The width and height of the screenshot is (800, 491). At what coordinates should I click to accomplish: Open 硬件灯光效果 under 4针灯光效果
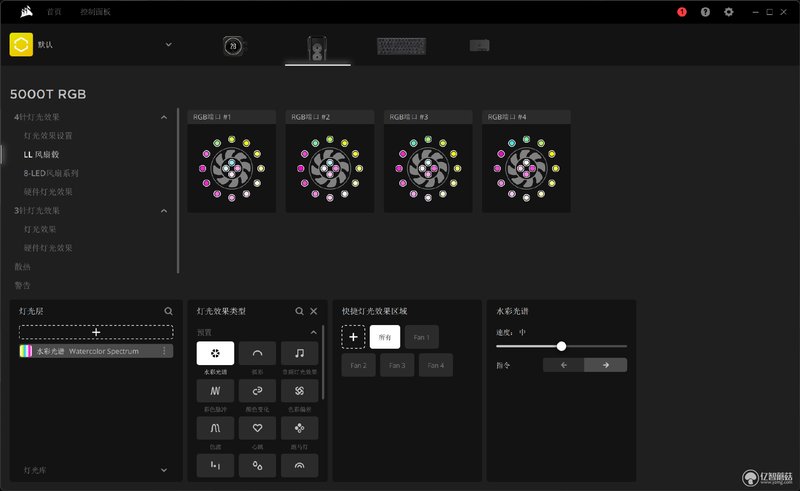click(x=48, y=192)
